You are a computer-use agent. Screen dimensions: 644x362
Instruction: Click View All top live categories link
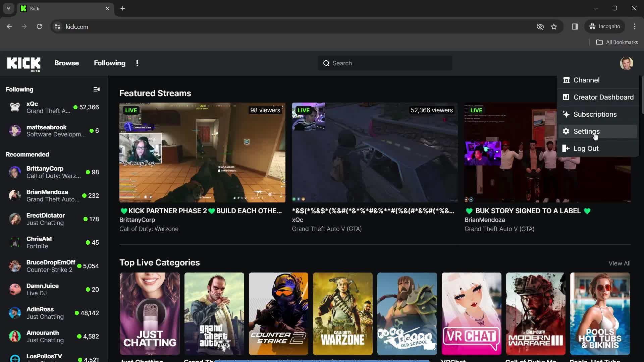620,262
